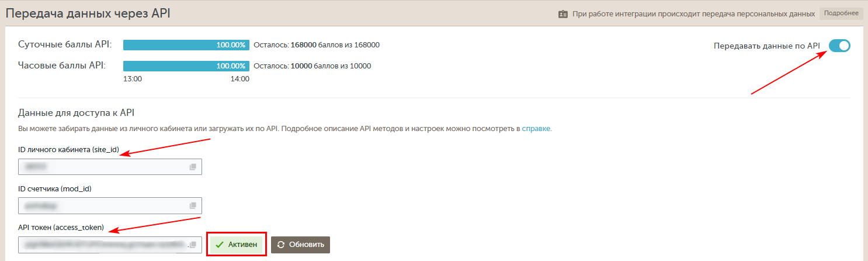Screen dimensions: 868x261
Task: Disable the 'Передавать данные по API' switch
Action: (839, 46)
